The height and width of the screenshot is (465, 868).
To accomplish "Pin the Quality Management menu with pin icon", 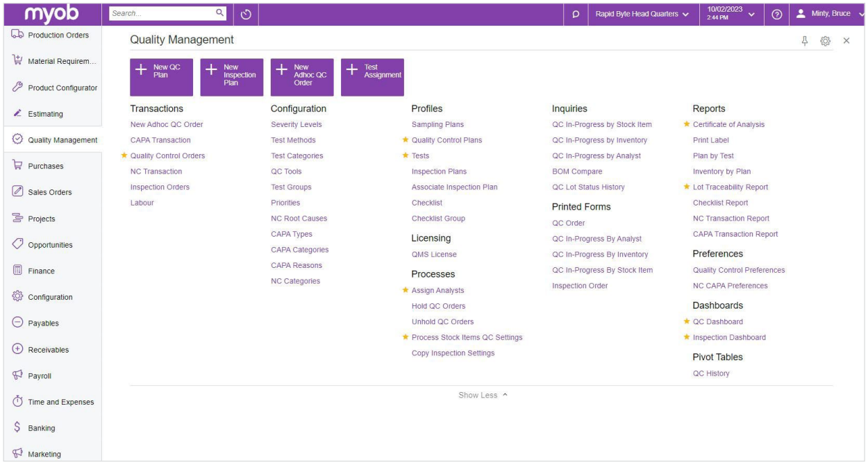I will pyautogui.click(x=805, y=41).
